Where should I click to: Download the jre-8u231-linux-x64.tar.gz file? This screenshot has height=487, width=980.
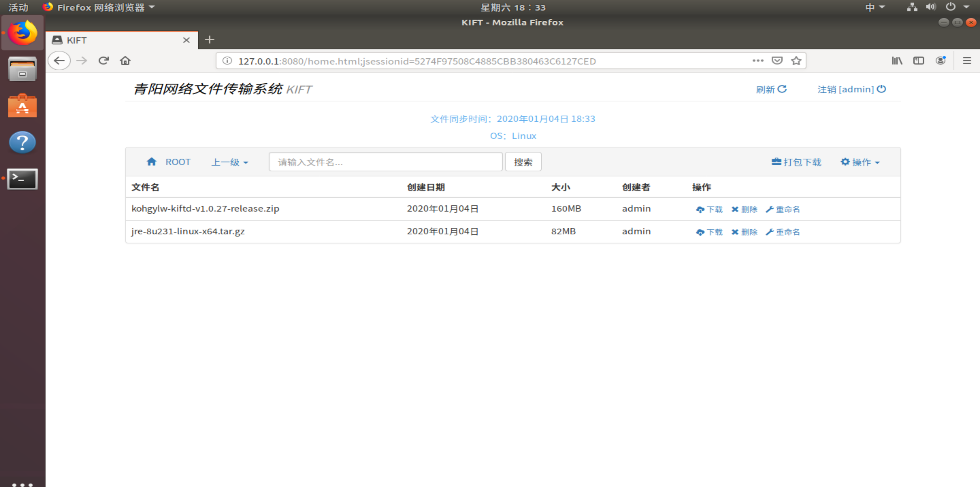tap(709, 232)
